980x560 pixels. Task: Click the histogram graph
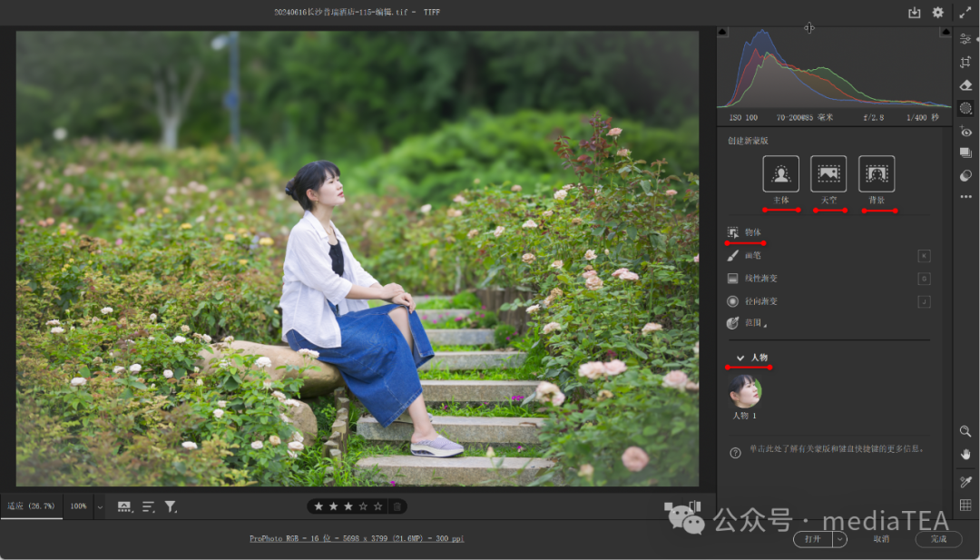click(x=834, y=69)
